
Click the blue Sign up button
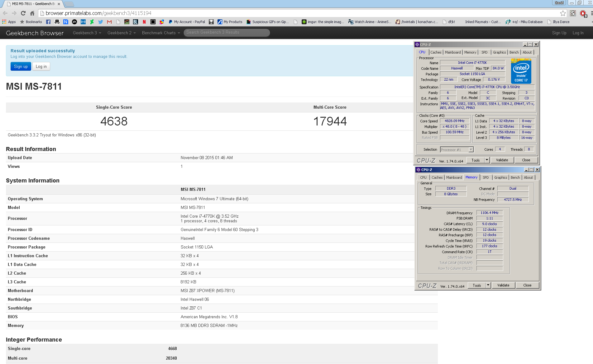point(21,66)
